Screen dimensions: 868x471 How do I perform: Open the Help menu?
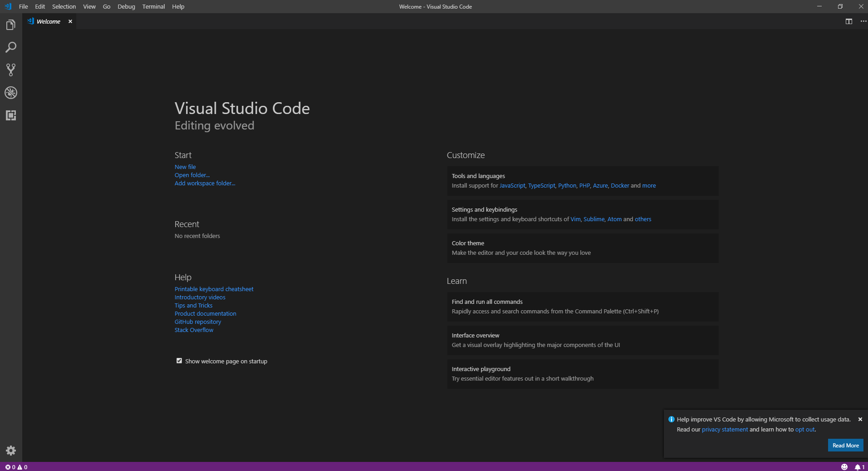click(178, 6)
